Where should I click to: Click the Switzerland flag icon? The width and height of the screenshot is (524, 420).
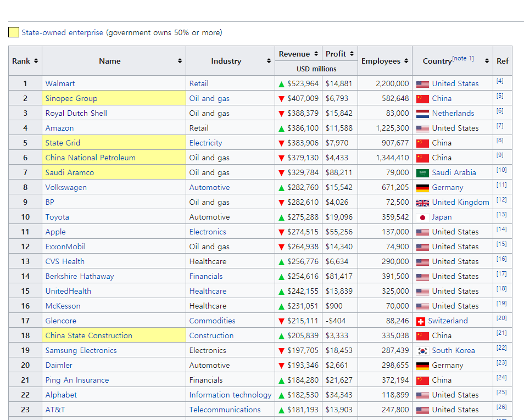pyautogui.click(x=421, y=321)
